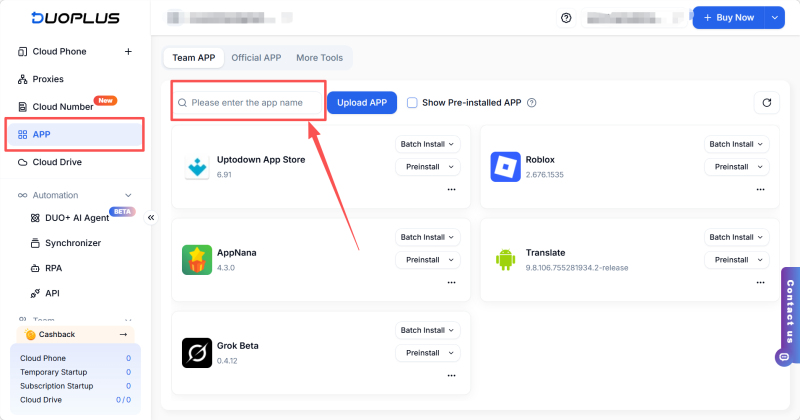Screen dimensions: 800x420
Task: Switch to the Official APP tab
Action: pos(256,58)
